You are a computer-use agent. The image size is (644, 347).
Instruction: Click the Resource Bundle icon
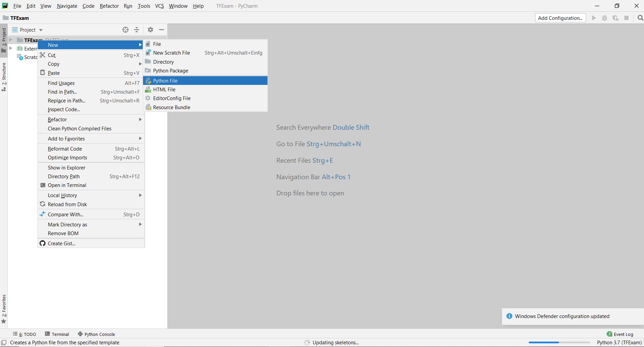(x=148, y=107)
